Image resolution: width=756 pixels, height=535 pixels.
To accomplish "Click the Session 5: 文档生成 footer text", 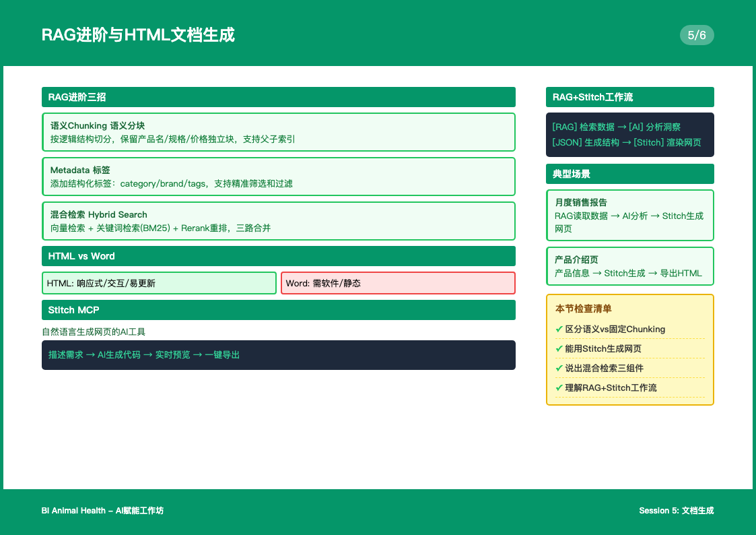I will point(676,511).
